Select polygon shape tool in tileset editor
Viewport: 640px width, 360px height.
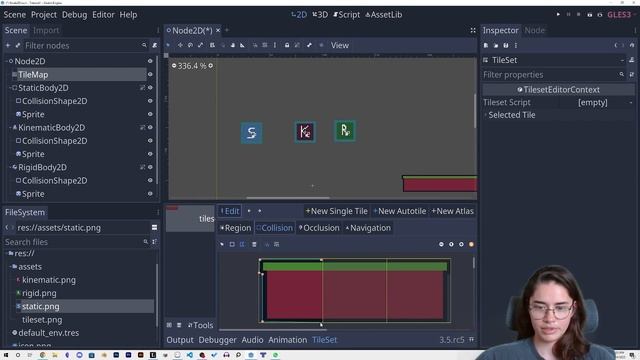tap(242, 244)
